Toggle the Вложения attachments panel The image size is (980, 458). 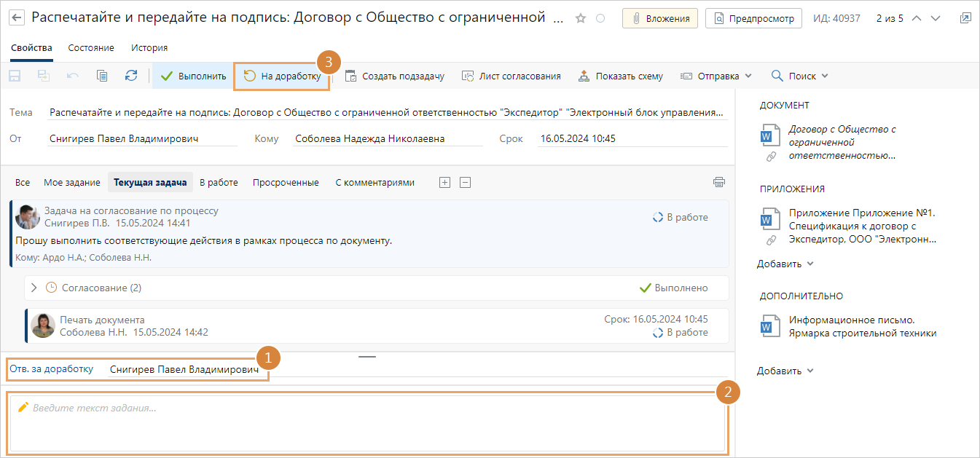click(660, 18)
